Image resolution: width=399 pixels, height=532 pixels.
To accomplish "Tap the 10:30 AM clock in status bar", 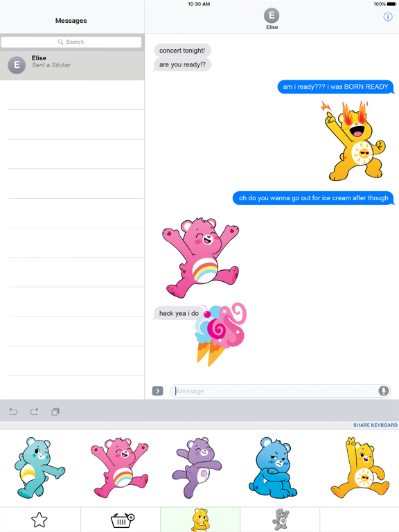I will point(199,4).
